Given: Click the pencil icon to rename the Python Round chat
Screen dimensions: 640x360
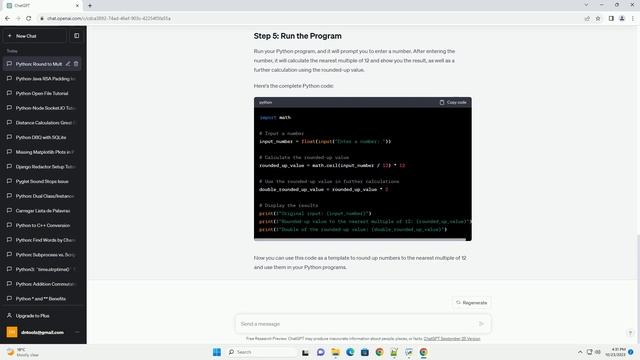Looking at the screenshot, I should tap(68, 64).
